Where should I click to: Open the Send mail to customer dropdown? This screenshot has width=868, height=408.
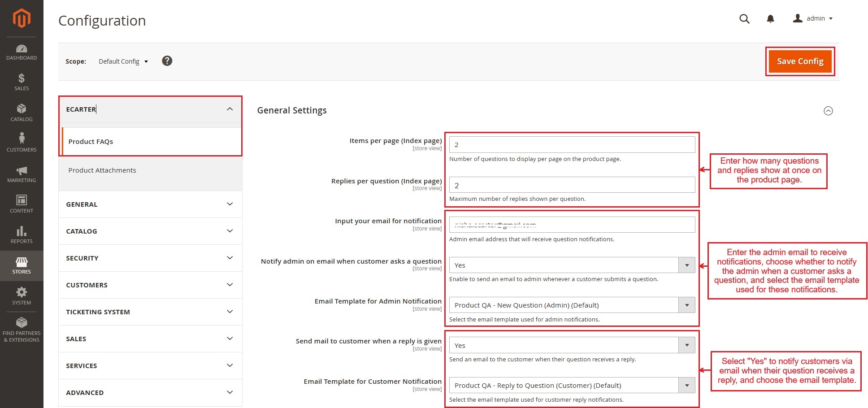pyautogui.click(x=572, y=345)
